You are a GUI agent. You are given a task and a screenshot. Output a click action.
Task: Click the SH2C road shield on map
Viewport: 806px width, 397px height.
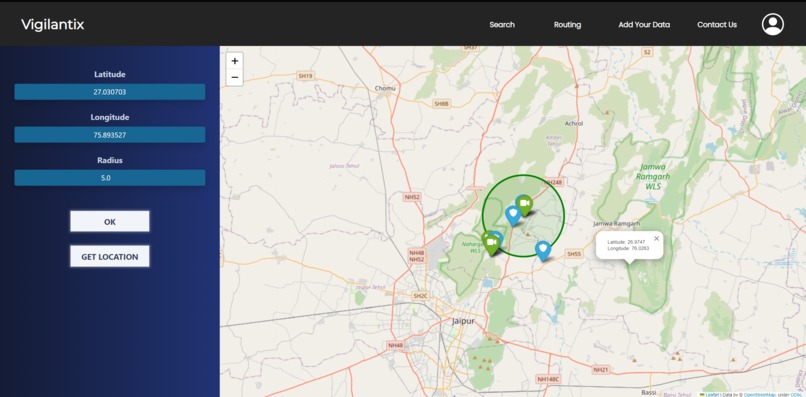point(420,296)
